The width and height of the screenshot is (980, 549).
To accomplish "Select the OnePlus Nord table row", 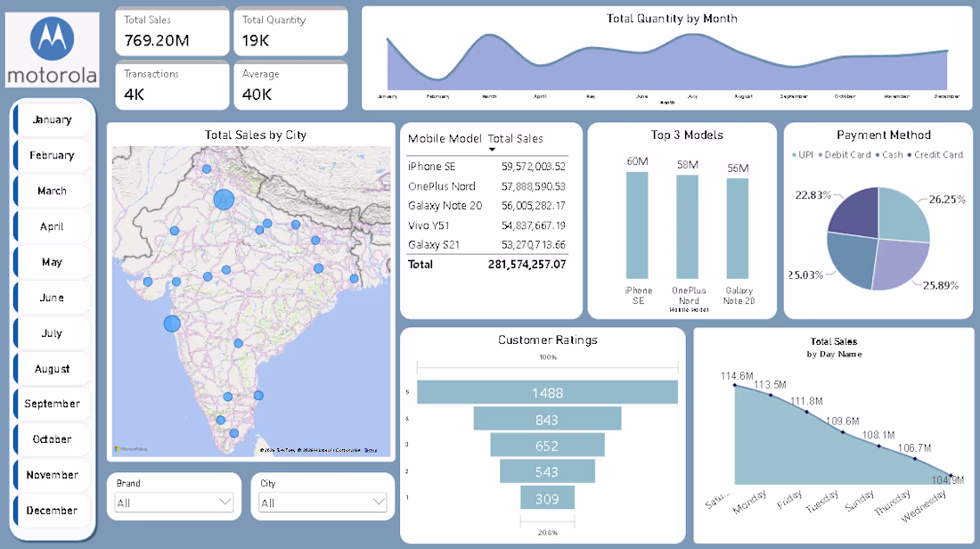I will point(486,186).
